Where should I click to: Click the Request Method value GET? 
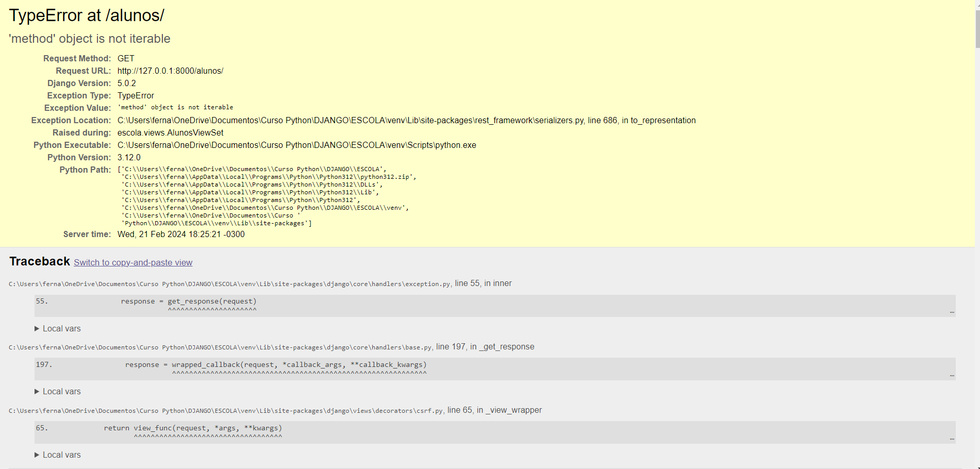click(x=126, y=59)
